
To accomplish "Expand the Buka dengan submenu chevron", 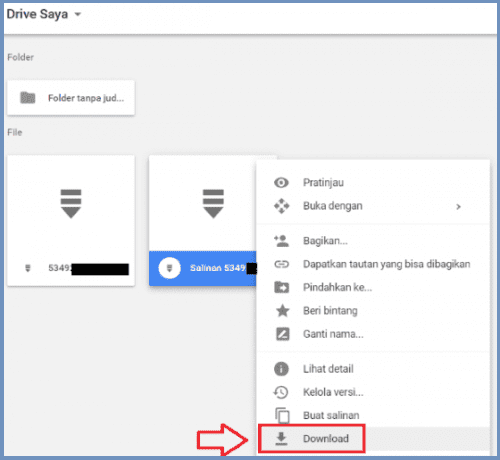I will point(458,207).
